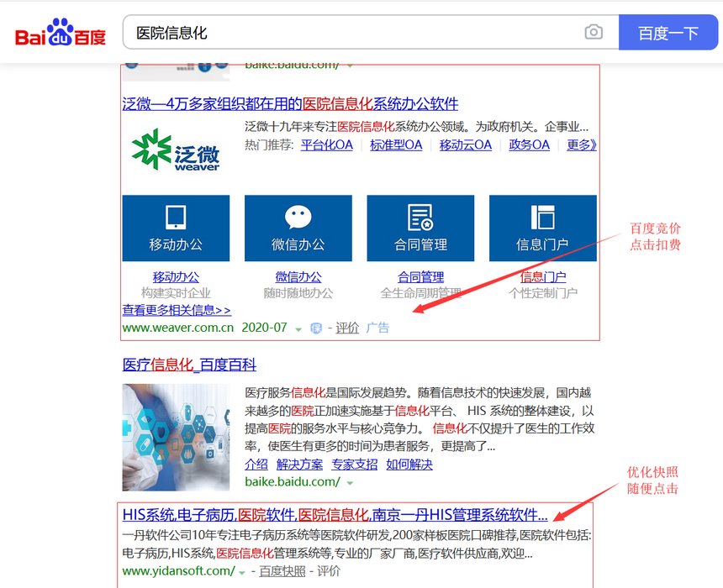
Task: Expand the arrow next to www.yidansoft.com/
Action: [x=242, y=572]
